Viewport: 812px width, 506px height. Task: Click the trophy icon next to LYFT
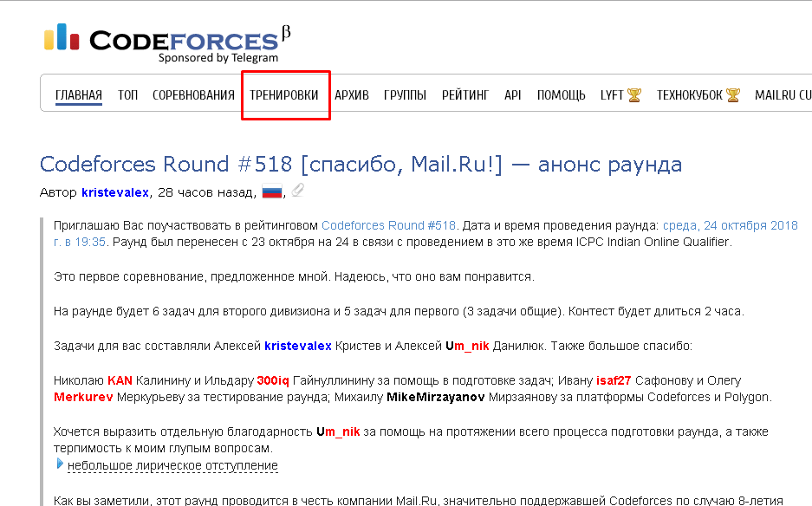(x=633, y=95)
